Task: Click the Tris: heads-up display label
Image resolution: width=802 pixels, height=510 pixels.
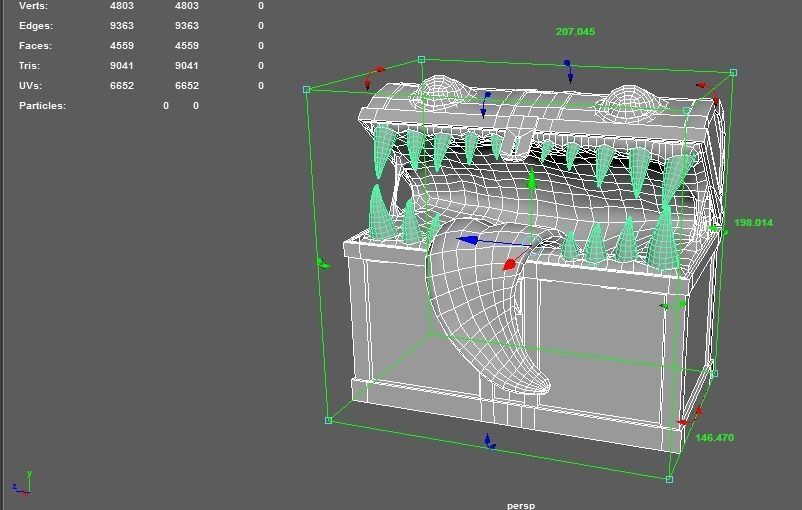Action: 29,65
